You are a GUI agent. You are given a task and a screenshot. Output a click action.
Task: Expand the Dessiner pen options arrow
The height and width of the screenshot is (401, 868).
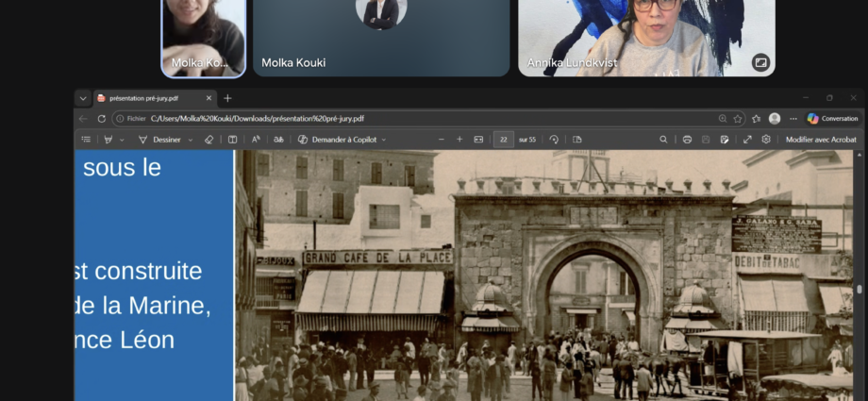[191, 140]
